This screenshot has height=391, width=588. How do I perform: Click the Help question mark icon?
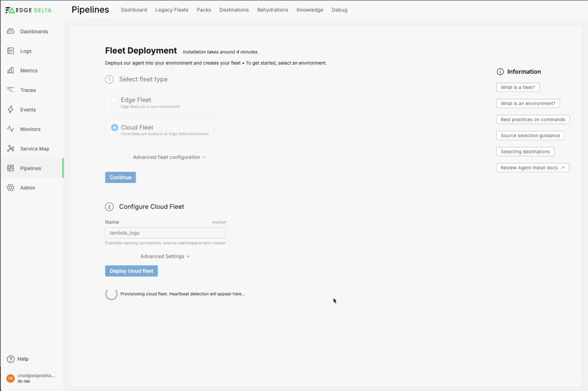11,359
